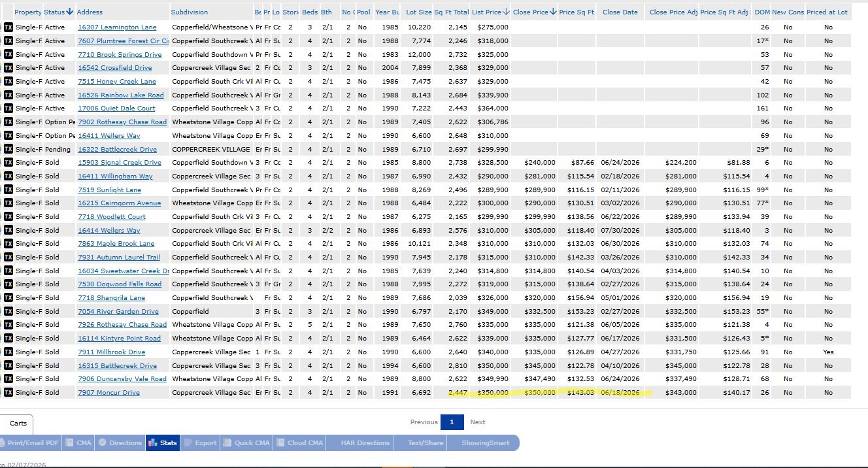Sort by the New Cons column header

point(788,12)
